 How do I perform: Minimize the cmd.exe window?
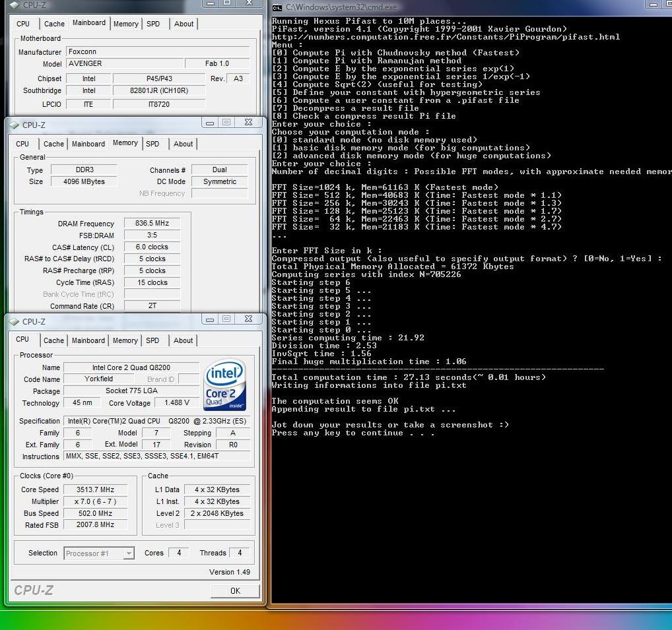click(653, 4)
